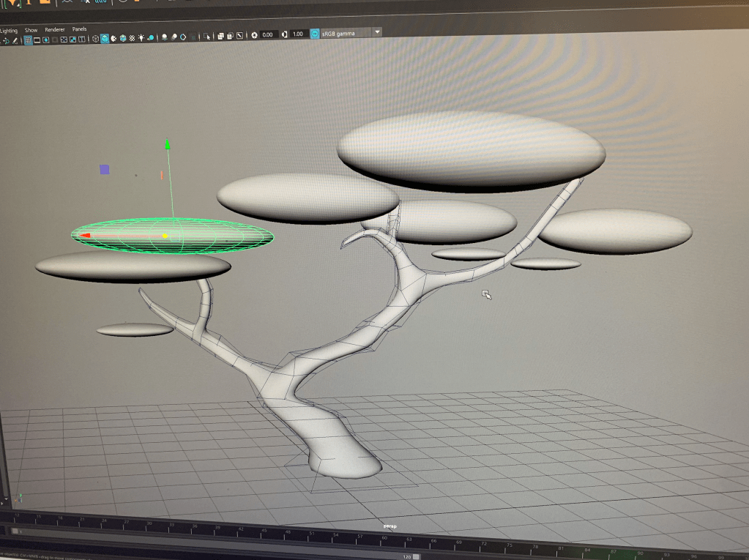Open the Show panel menu

(31, 30)
